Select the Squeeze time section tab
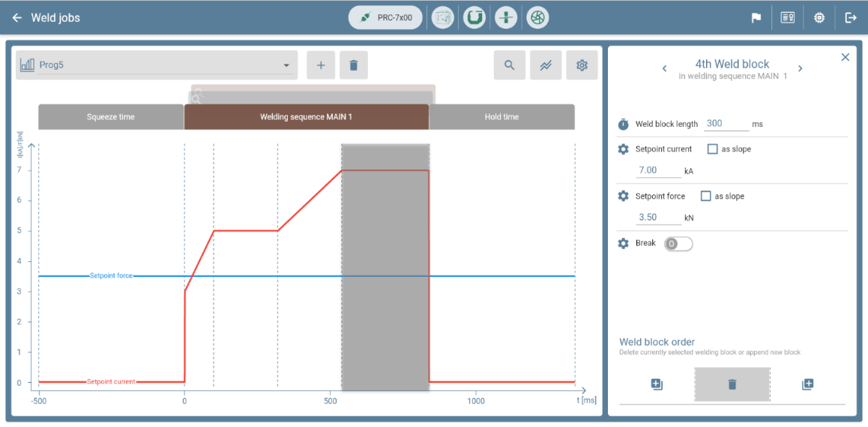The image size is (868, 427). [111, 117]
